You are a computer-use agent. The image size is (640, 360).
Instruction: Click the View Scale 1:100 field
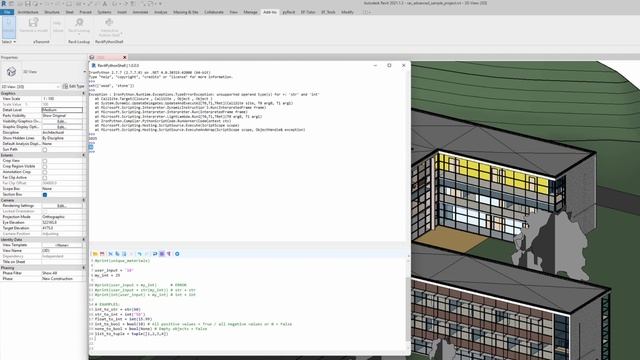point(62,99)
